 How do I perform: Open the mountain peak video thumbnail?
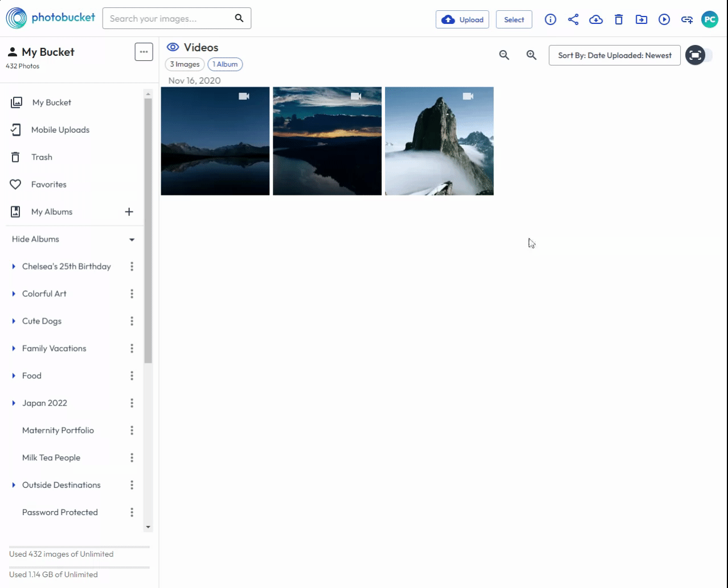(x=439, y=141)
